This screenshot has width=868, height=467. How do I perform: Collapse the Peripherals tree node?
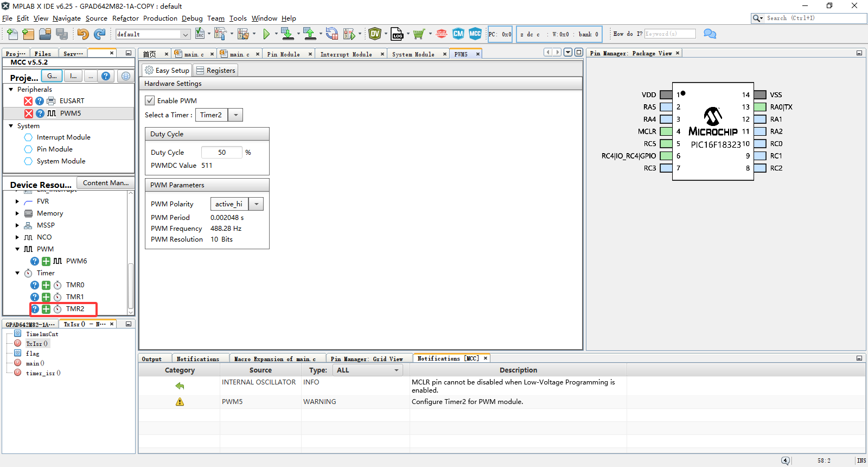tap(11, 89)
